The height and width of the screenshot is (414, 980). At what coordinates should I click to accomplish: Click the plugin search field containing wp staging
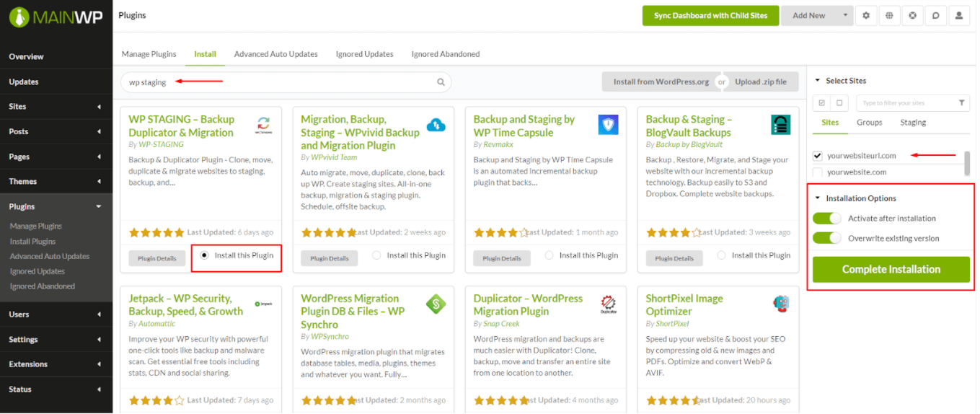coord(286,82)
